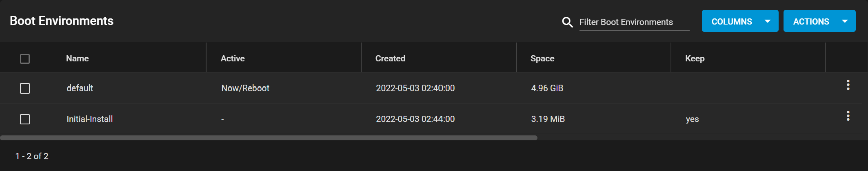The width and height of the screenshot is (868, 171).
Task: Open the COLUMNS dropdown
Action: 732,21
